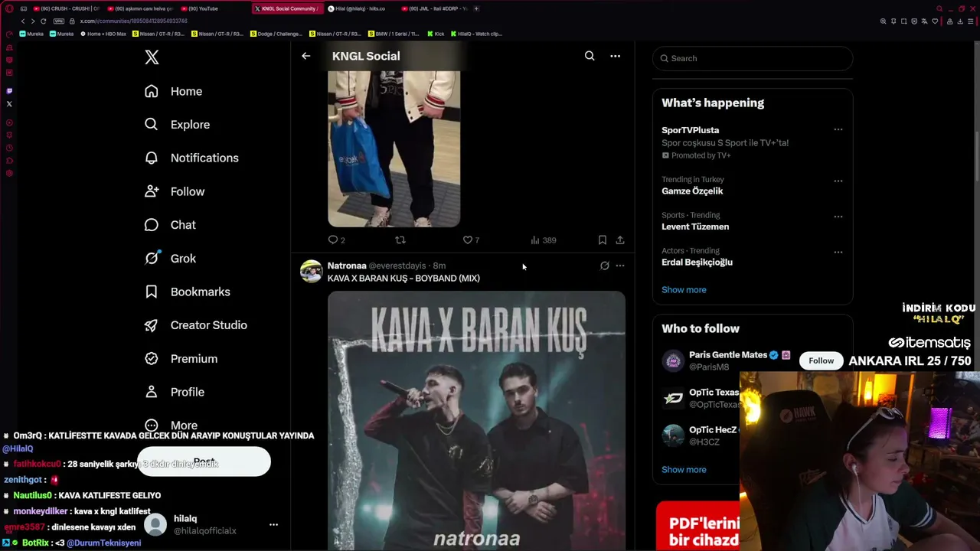Switch to the (90) YouTube tab
This screenshot has height=551, width=980.
[214, 8]
